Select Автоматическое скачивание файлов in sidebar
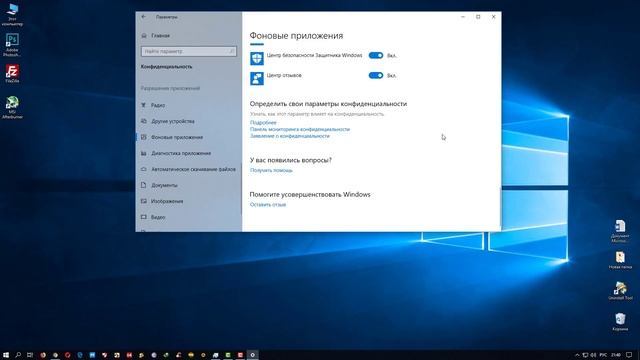The height and width of the screenshot is (360, 640). pyautogui.click(x=189, y=169)
